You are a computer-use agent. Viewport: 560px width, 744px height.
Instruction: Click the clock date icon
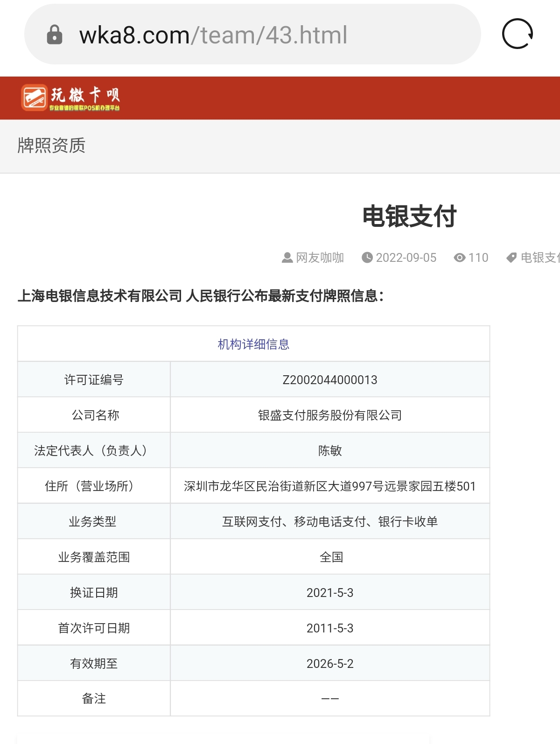pyautogui.click(x=367, y=258)
